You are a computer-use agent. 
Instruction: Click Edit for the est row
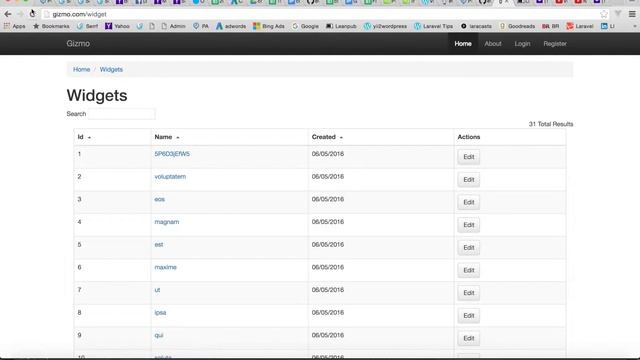point(469,248)
